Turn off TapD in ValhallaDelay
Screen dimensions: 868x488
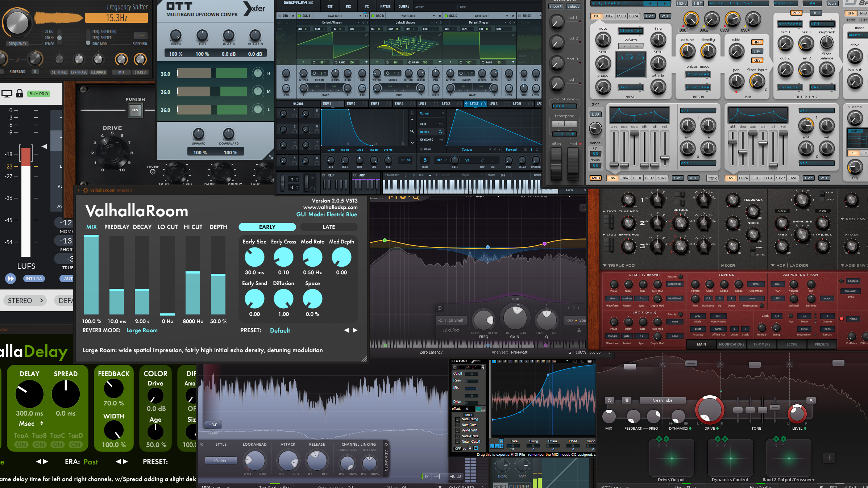(76, 445)
